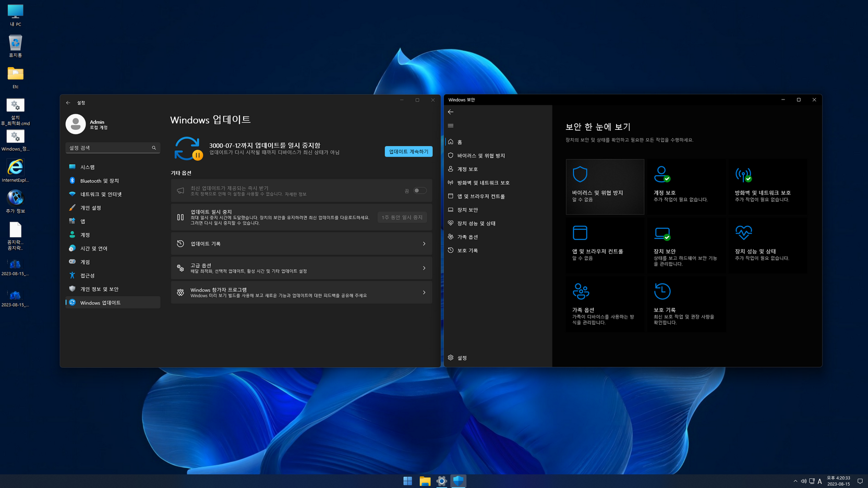868x488 pixels.
Task: Click the Settings gear on the taskbar
Action: coord(441,481)
